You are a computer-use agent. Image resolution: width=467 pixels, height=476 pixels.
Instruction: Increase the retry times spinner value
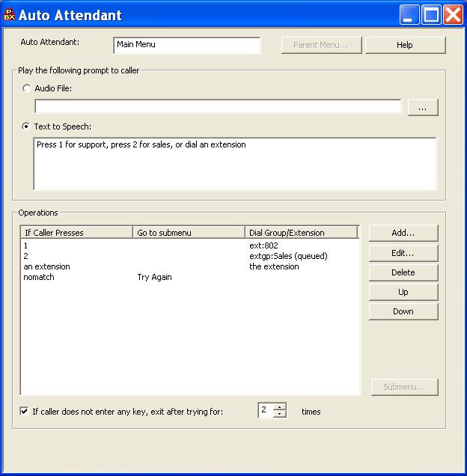click(x=280, y=407)
